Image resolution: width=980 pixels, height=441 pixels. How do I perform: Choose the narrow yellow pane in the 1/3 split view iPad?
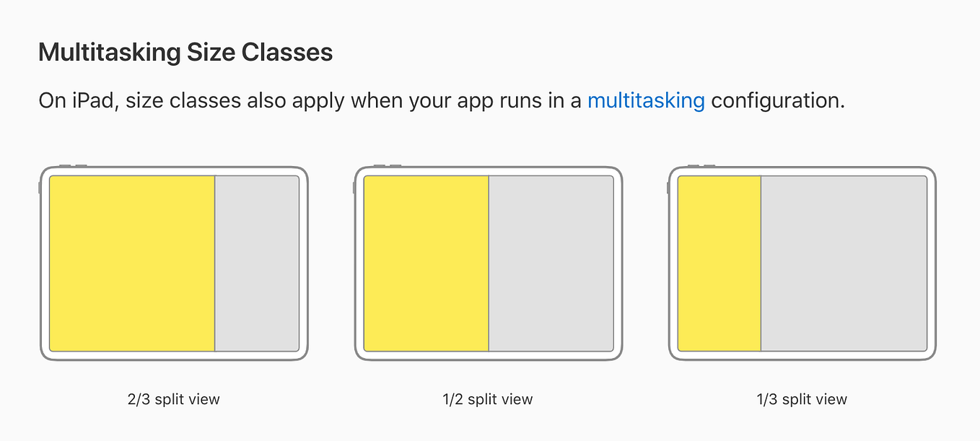(720, 263)
